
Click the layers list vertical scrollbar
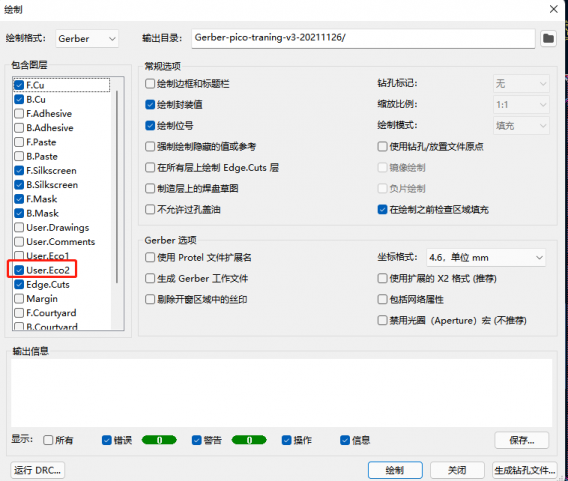(117, 187)
